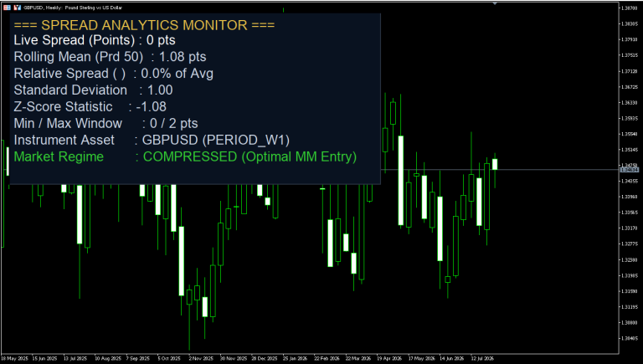Click the '15 Jun 2025' date label
This screenshot has height=364, width=643.
pyautogui.click(x=44, y=358)
